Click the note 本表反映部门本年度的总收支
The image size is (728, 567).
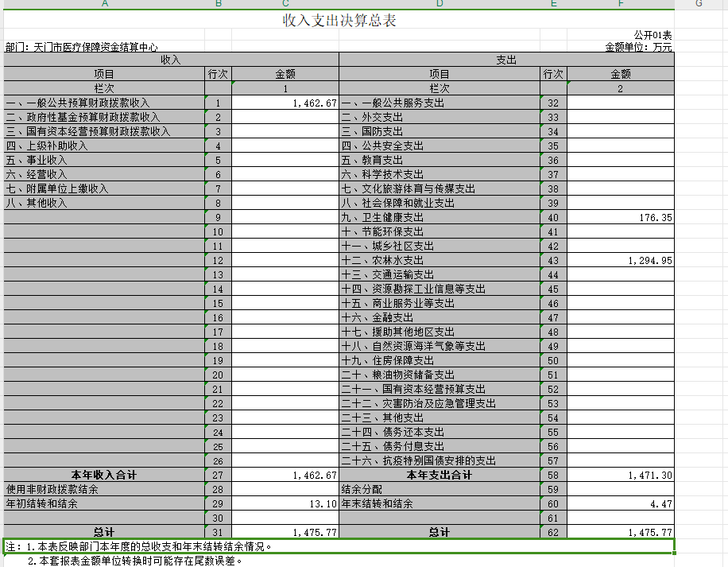point(339,546)
